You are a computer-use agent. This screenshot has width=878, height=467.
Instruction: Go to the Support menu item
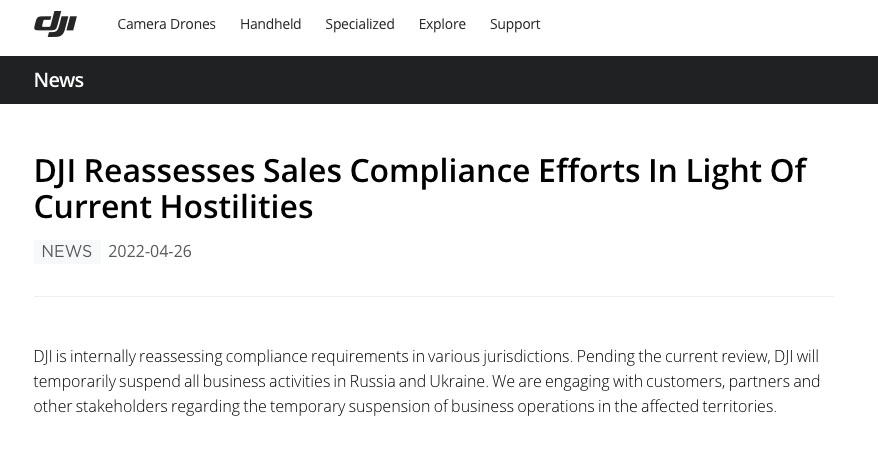515,24
